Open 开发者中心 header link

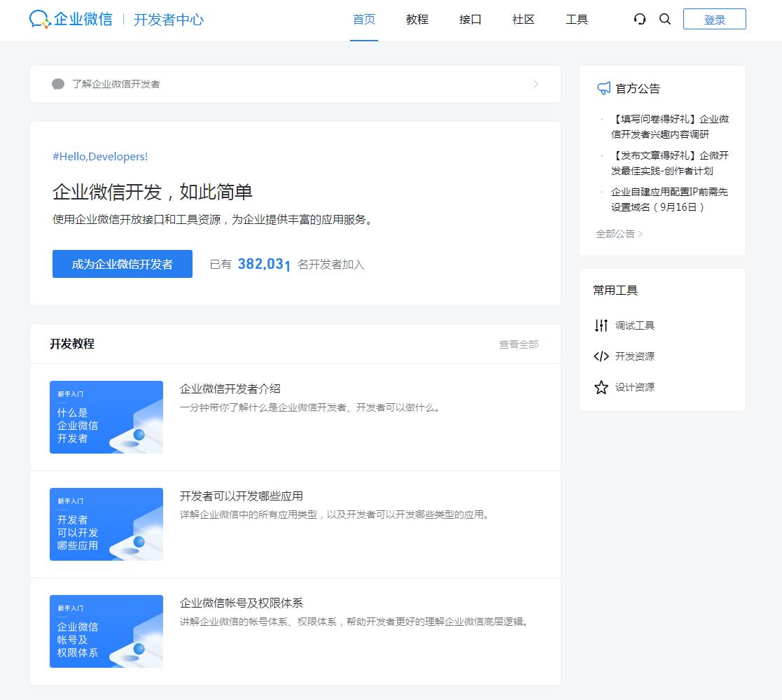(169, 20)
